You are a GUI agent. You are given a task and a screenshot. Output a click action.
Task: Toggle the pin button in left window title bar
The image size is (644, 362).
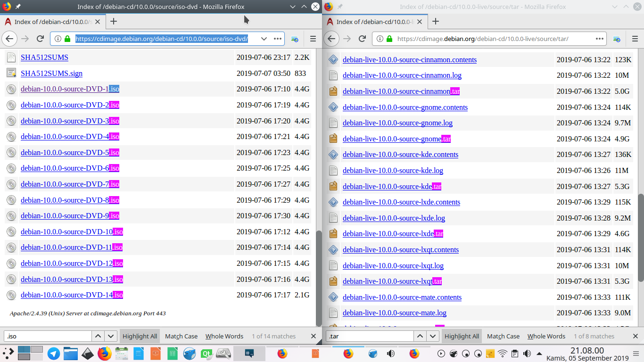[18, 7]
